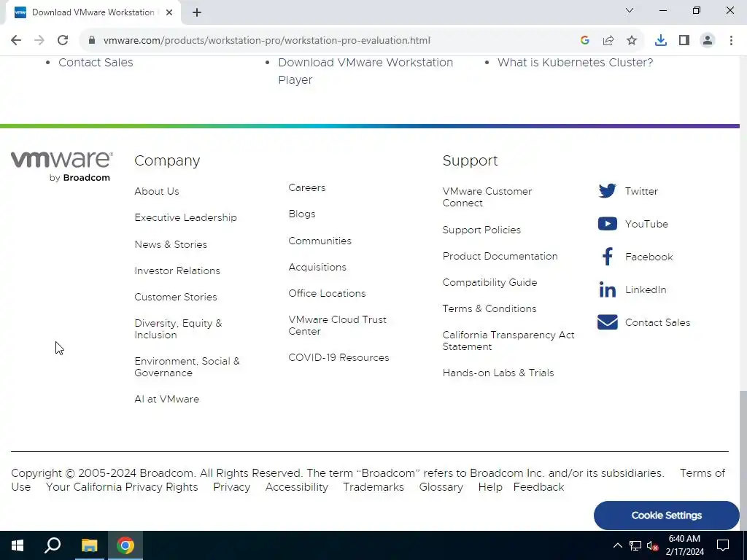Open the YouTube play icon
747x560 pixels.
tap(607, 224)
